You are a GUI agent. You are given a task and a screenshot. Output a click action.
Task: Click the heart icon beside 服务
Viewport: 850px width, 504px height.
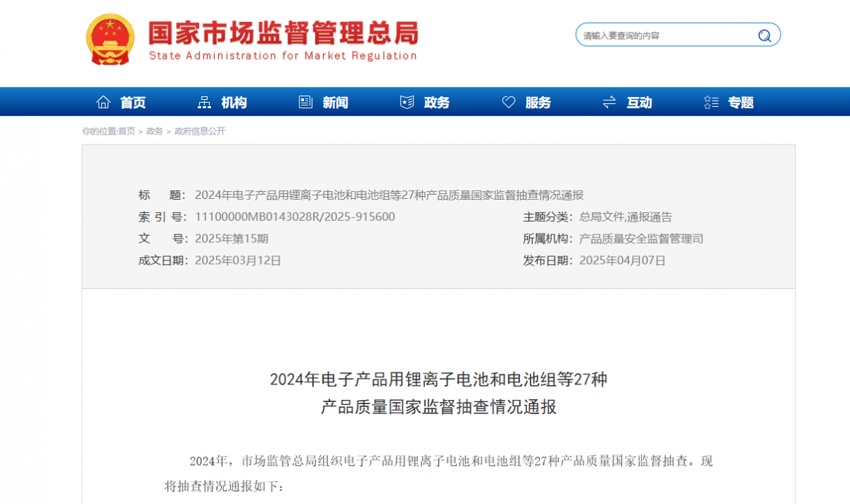click(x=508, y=101)
